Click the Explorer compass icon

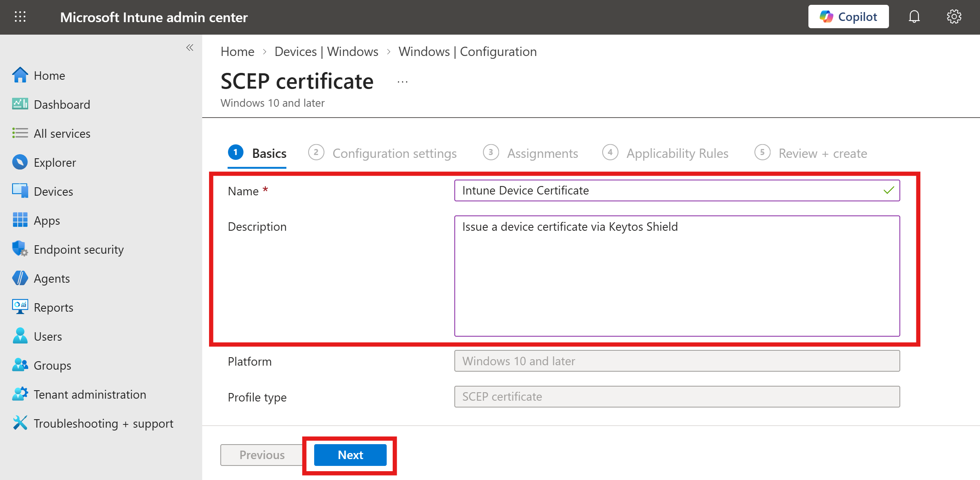(20, 162)
